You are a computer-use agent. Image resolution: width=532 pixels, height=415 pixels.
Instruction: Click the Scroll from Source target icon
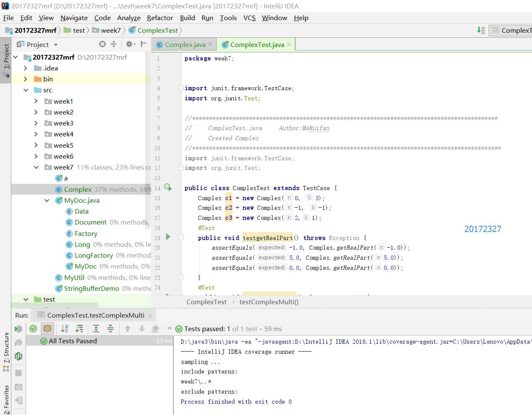pos(102,44)
